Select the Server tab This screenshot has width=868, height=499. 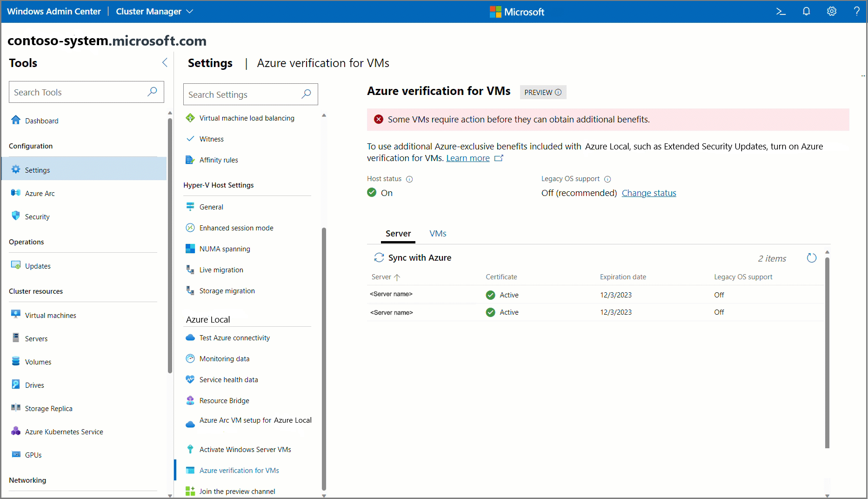click(x=398, y=234)
